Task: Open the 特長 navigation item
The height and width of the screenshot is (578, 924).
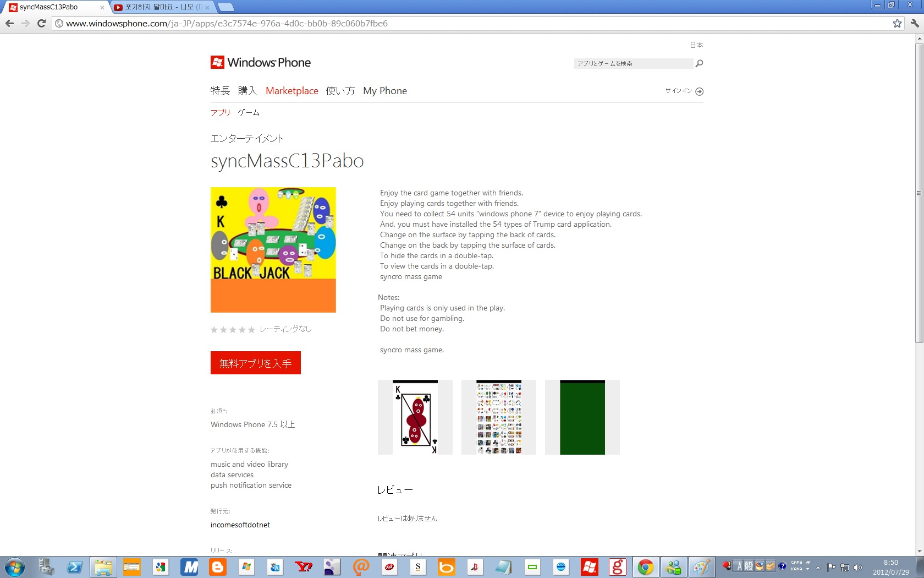Action: (220, 91)
